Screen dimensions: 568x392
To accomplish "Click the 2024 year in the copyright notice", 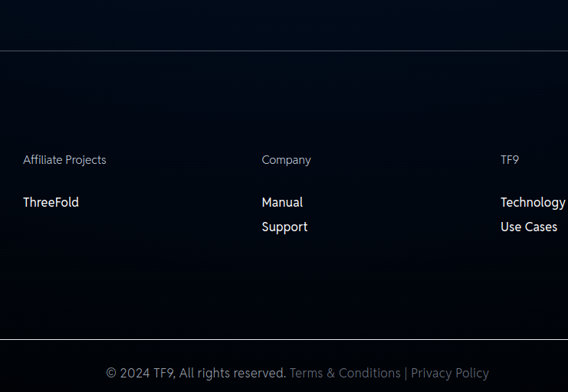I will [135, 373].
